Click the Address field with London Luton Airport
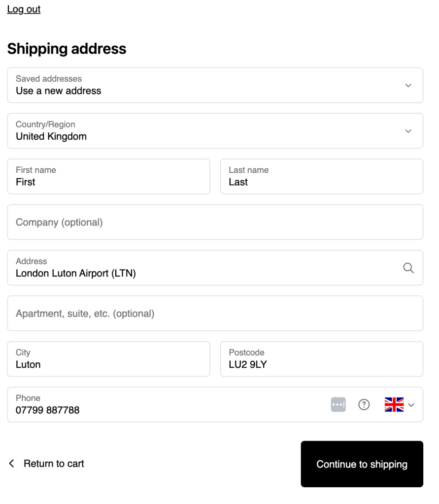Screen dimensions: 439x504 pyautogui.click(x=215, y=268)
